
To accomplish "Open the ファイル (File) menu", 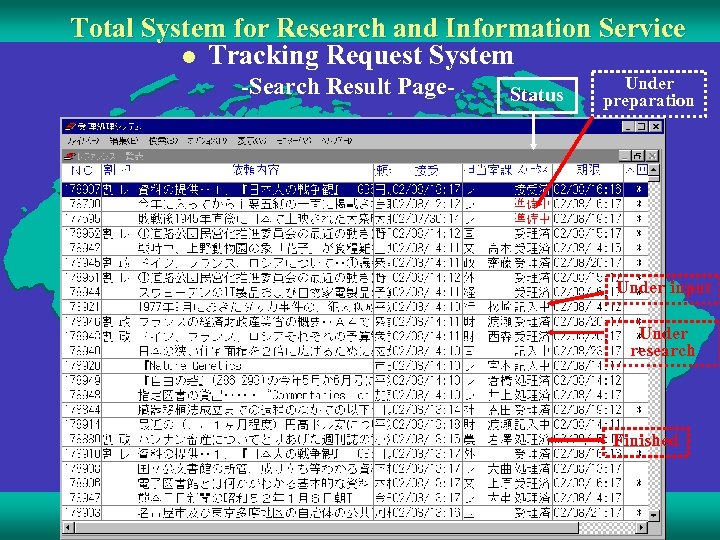I will 83,141.
